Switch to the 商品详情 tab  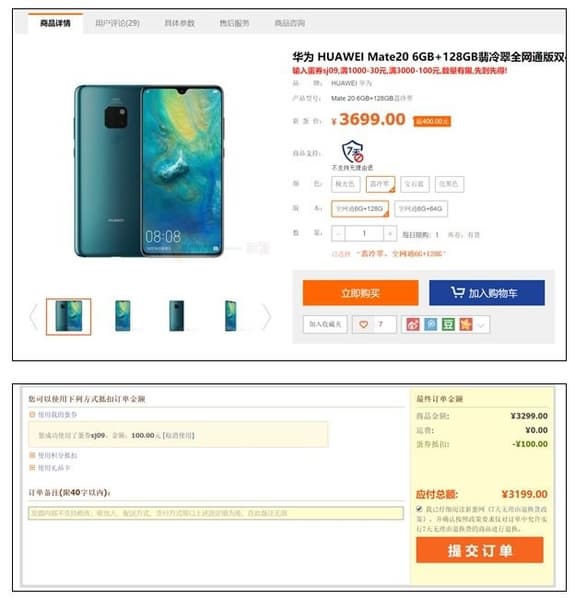coord(55,23)
